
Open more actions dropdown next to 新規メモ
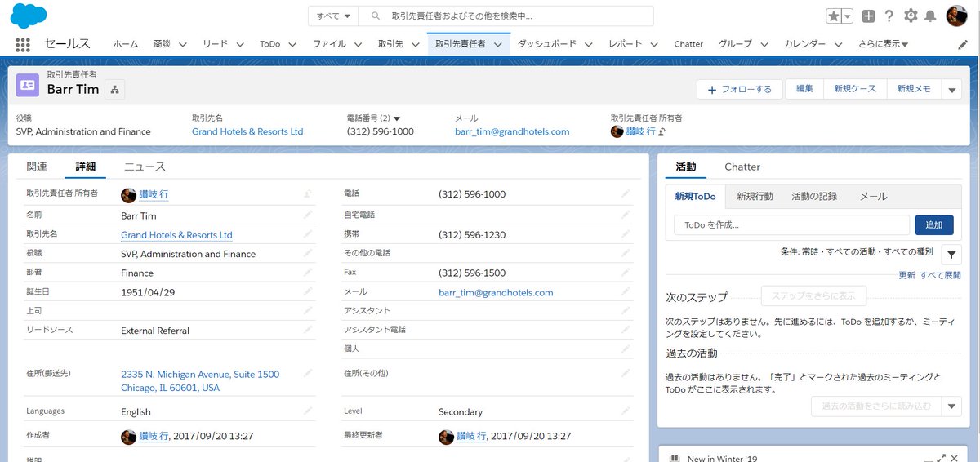pyautogui.click(x=952, y=90)
